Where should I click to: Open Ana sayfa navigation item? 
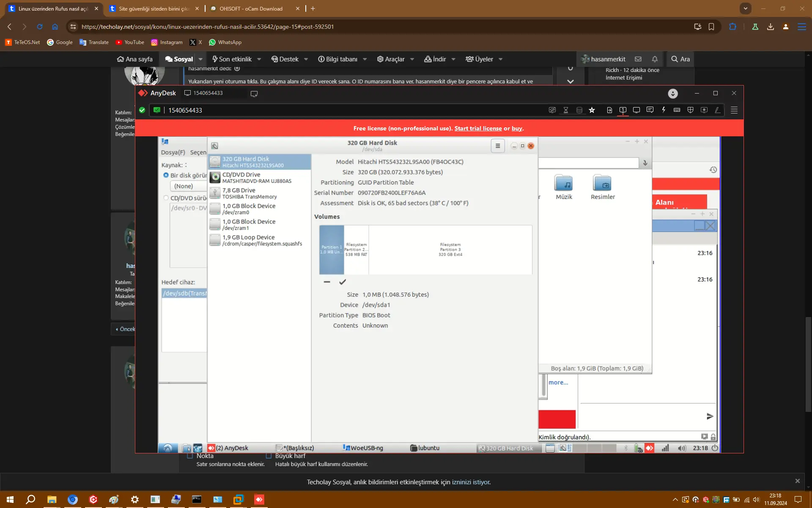(x=135, y=59)
